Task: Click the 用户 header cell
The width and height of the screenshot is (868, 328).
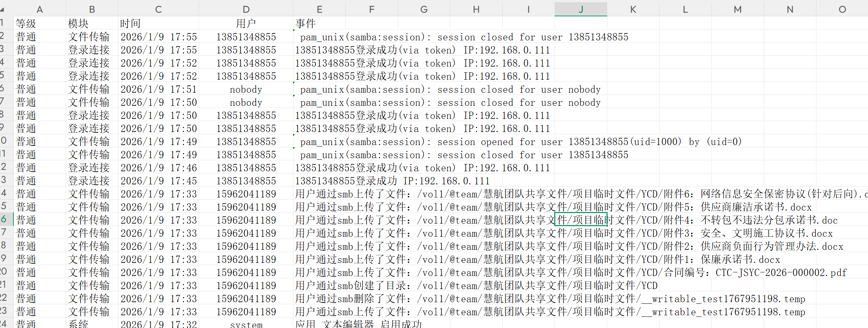Action: tap(246, 24)
